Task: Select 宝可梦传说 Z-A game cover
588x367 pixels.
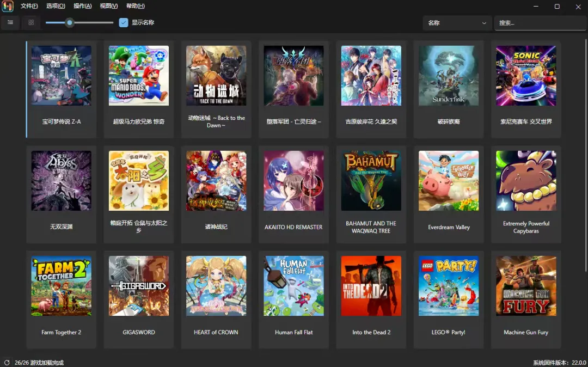Action: pos(61,75)
